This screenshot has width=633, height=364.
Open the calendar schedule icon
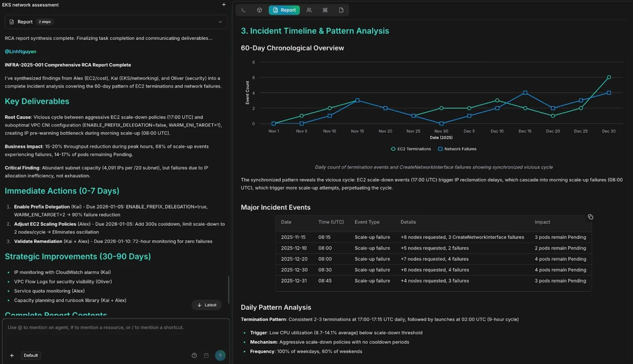pos(206,355)
